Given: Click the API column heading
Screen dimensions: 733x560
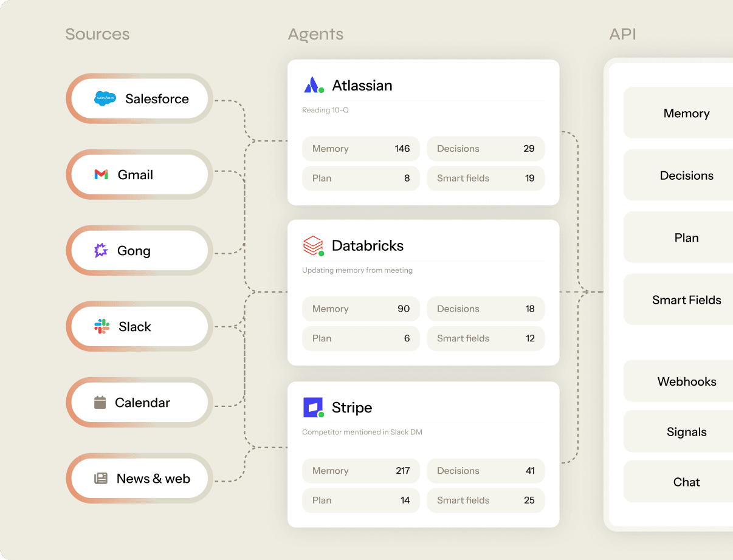Looking at the screenshot, I should pos(622,34).
